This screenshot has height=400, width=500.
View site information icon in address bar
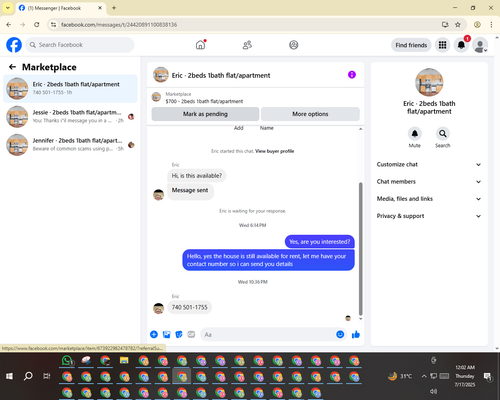pyautogui.click(x=53, y=25)
